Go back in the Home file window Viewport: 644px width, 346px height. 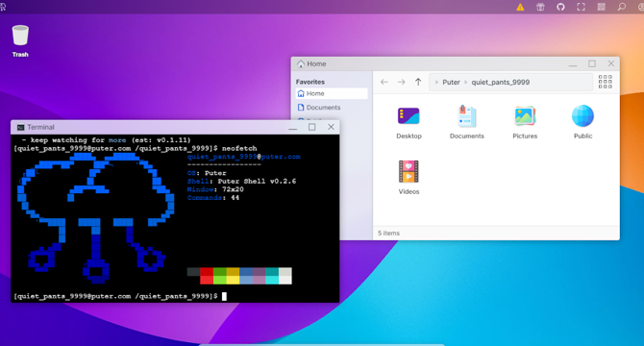click(384, 82)
